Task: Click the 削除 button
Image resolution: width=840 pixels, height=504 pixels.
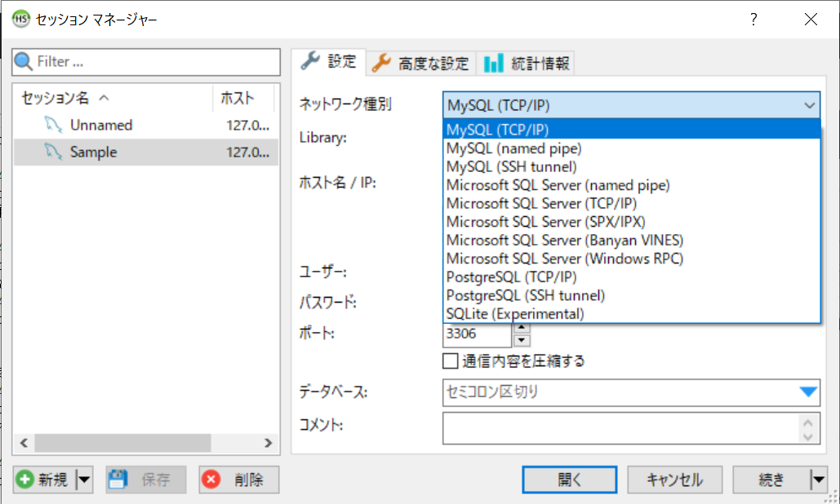Action: coord(239,480)
